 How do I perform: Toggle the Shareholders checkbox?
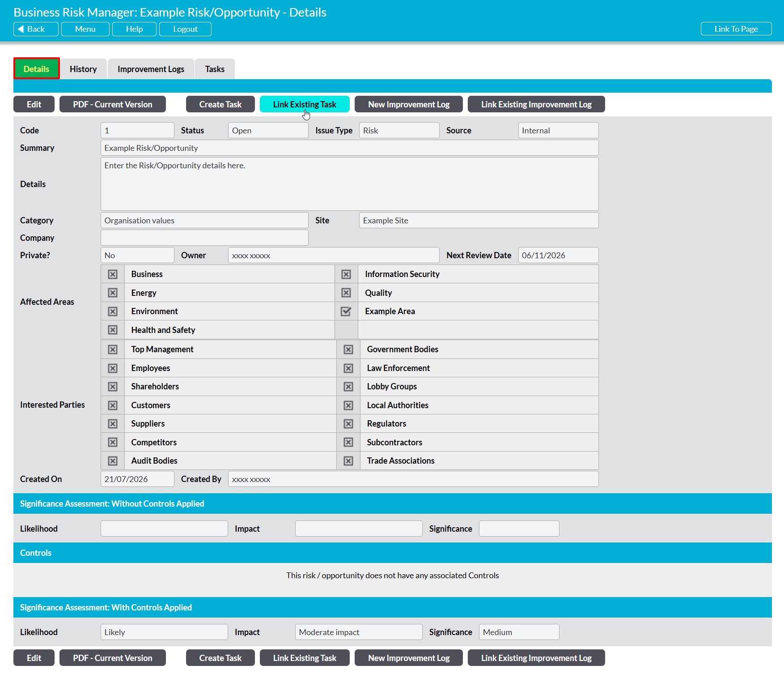[x=113, y=387]
